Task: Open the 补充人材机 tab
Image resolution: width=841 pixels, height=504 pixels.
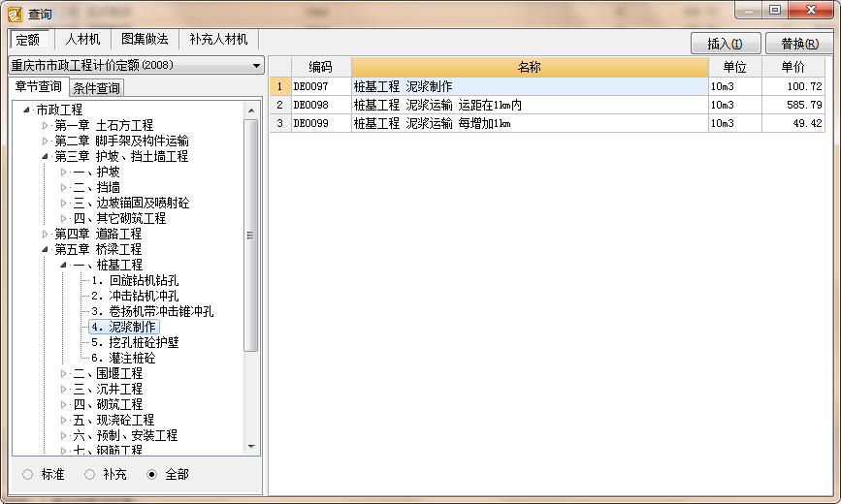Action: [218, 39]
